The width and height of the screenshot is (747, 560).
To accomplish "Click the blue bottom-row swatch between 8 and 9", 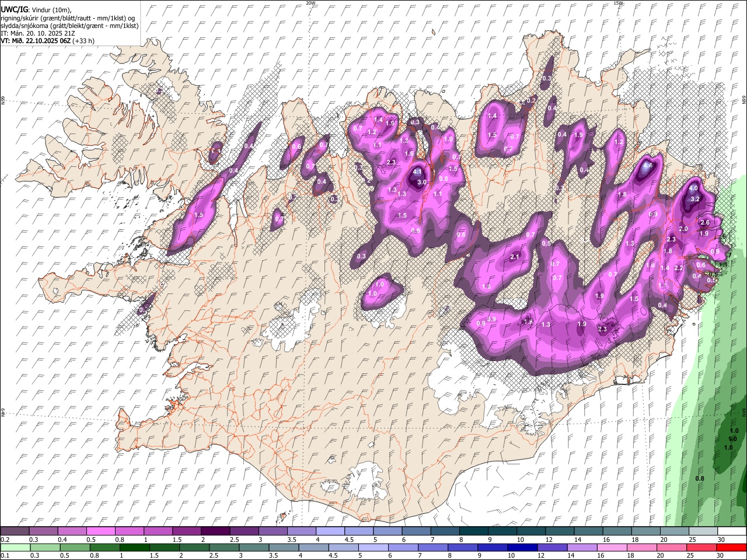I will click(x=462, y=547).
